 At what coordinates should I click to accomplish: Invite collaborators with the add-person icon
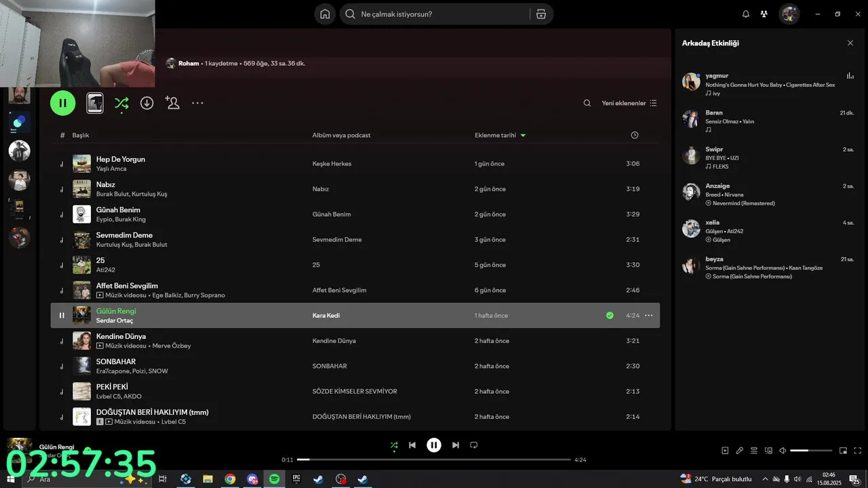pyautogui.click(x=172, y=103)
